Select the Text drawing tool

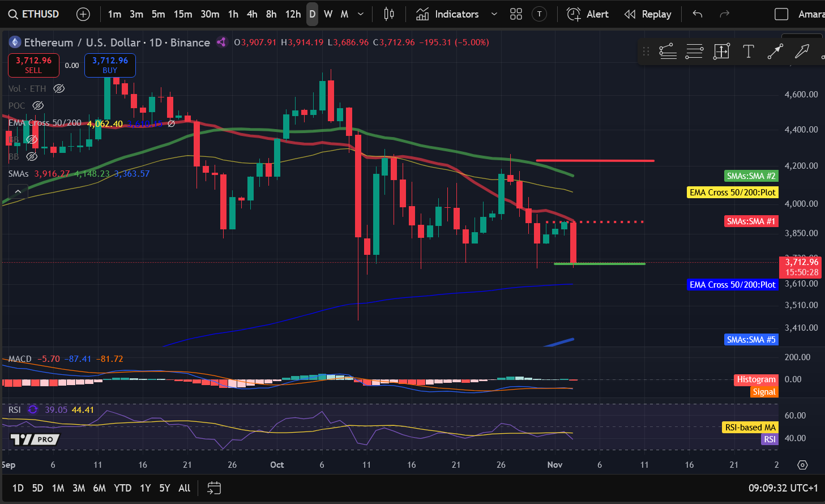tap(748, 52)
